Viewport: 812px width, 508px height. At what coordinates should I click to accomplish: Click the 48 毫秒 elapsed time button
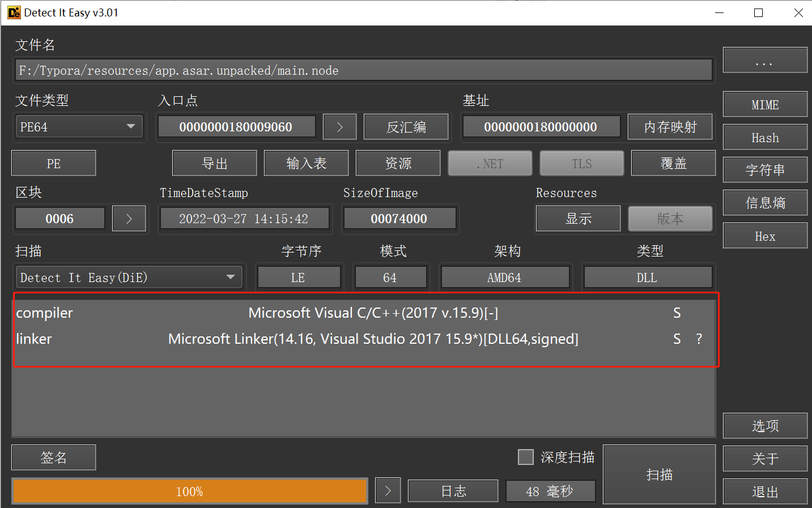551,491
